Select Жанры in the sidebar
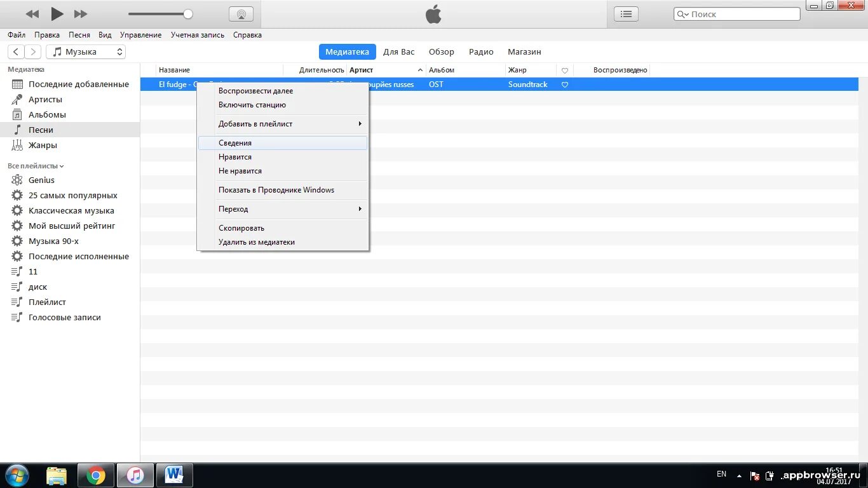Image resolution: width=868 pixels, height=488 pixels. click(70, 145)
